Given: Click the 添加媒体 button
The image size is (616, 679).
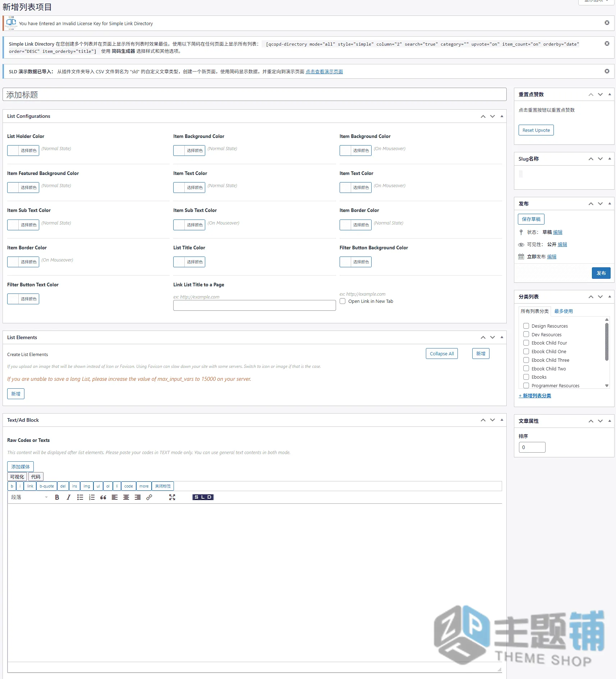Looking at the screenshot, I should point(20,467).
